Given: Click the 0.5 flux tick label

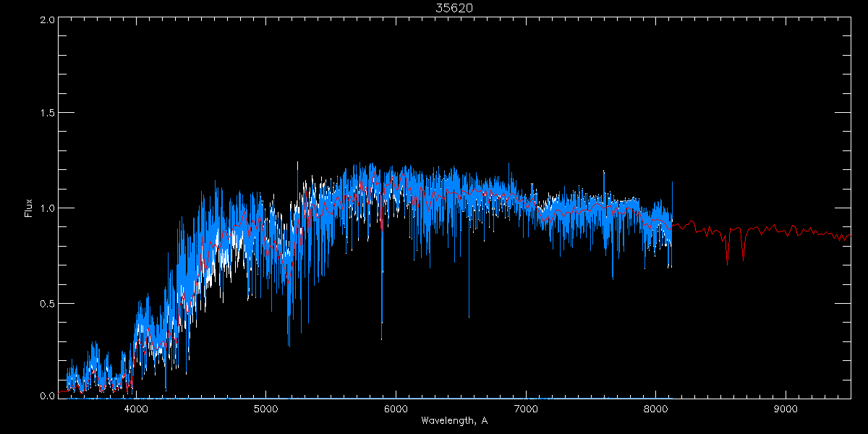Looking at the screenshot, I should pos(47,303).
